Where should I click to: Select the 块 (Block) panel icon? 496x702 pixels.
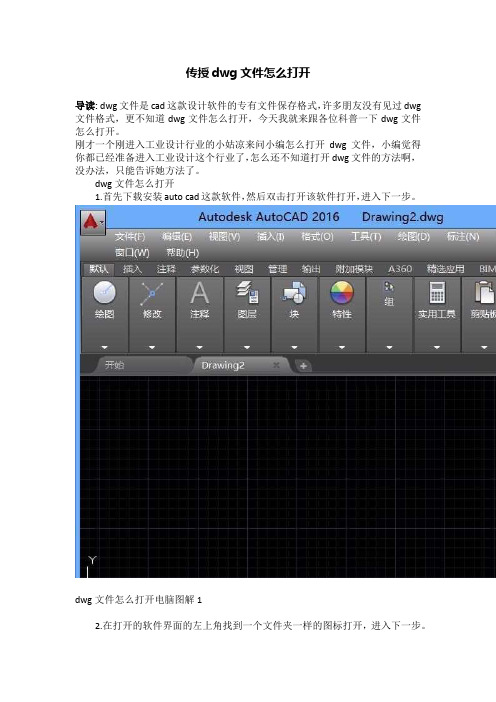click(294, 292)
